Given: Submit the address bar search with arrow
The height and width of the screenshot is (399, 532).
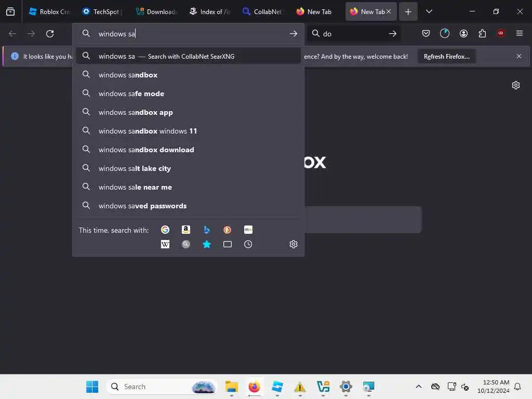Looking at the screenshot, I should pos(294,34).
